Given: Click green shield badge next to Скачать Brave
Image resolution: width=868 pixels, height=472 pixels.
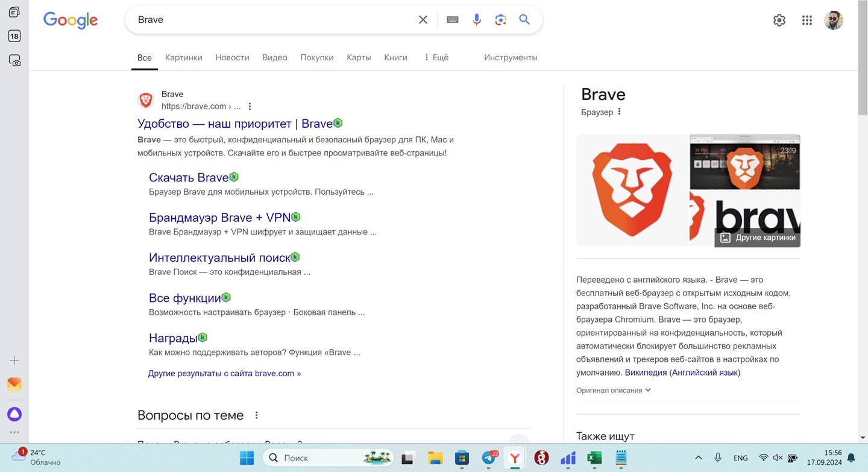Looking at the screenshot, I should point(234,177).
